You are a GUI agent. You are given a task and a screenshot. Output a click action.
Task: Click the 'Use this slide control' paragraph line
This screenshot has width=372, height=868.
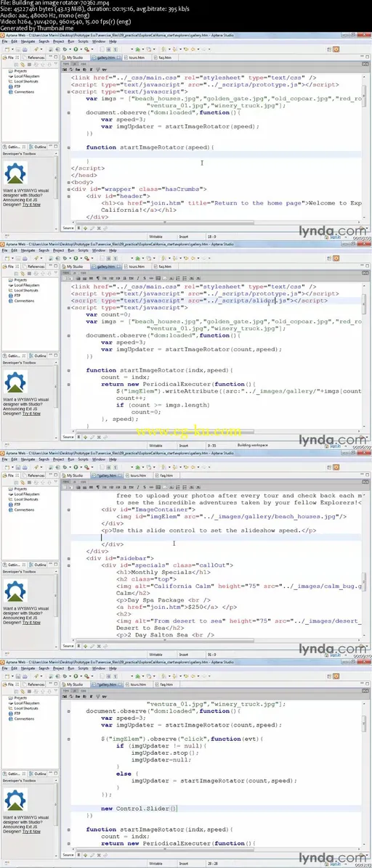point(209,530)
